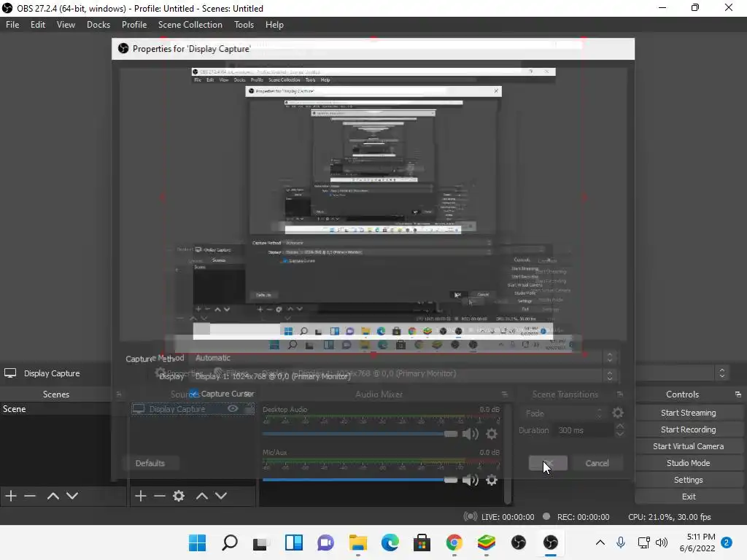The image size is (747, 560).
Task: Open the Chat app from the taskbar
Action: pos(326,542)
